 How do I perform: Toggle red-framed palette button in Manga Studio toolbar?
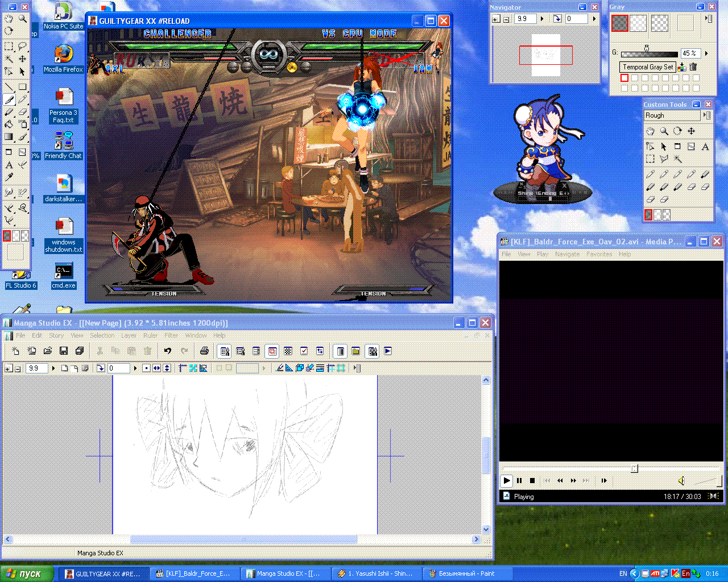pyautogui.click(x=272, y=351)
